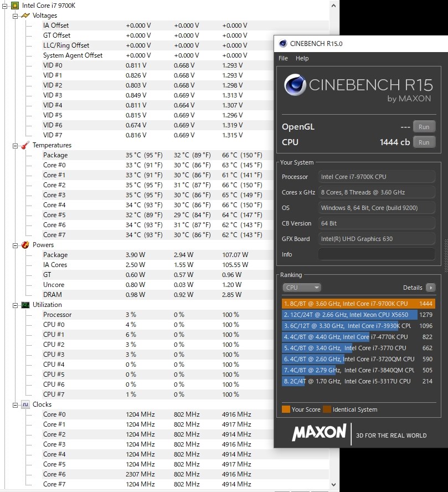Click the Processor field Intel Core i7-9700K CPU

coord(377,177)
